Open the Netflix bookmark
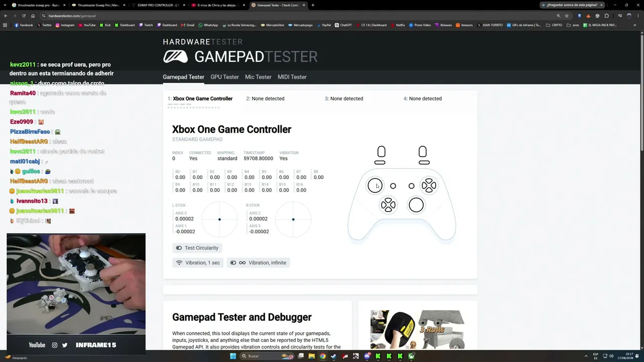 coord(397,25)
